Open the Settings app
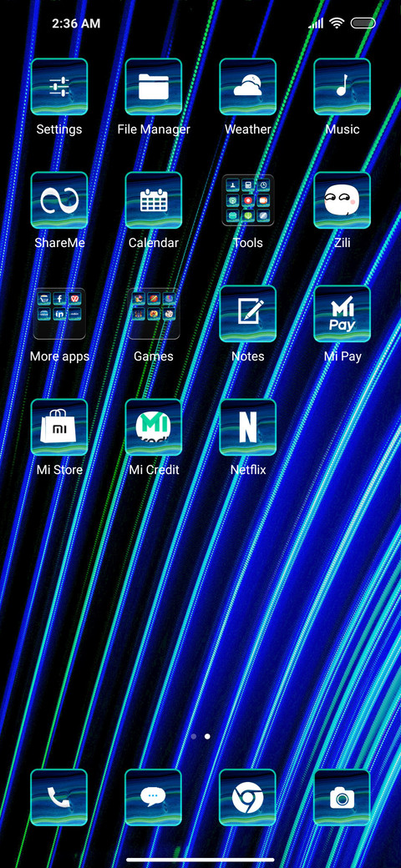This screenshot has width=401, height=868. 59,87
